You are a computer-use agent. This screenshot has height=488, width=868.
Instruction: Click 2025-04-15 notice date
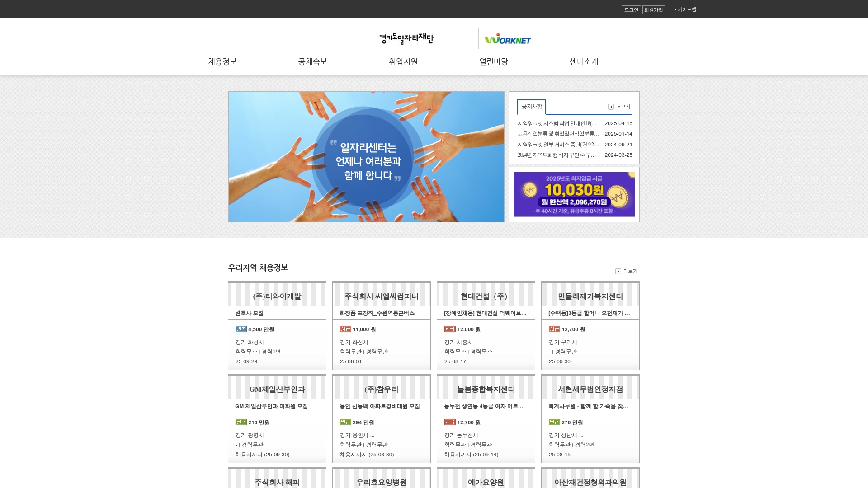618,123
